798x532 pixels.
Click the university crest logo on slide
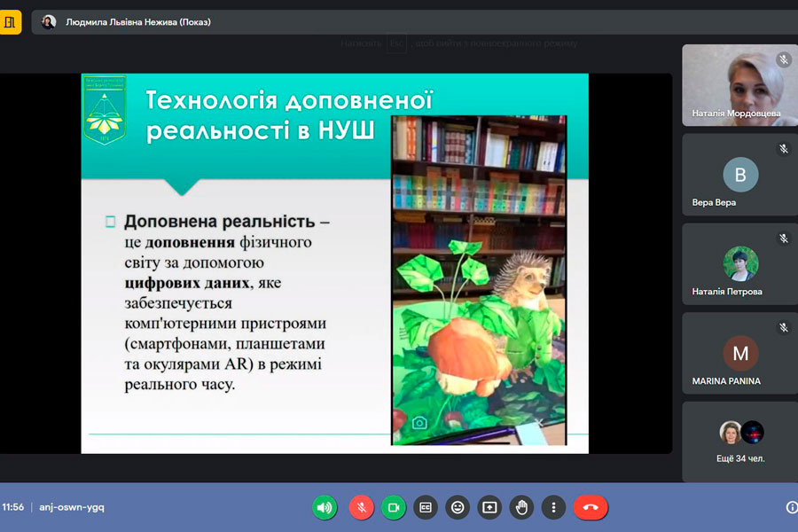tap(105, 111)
